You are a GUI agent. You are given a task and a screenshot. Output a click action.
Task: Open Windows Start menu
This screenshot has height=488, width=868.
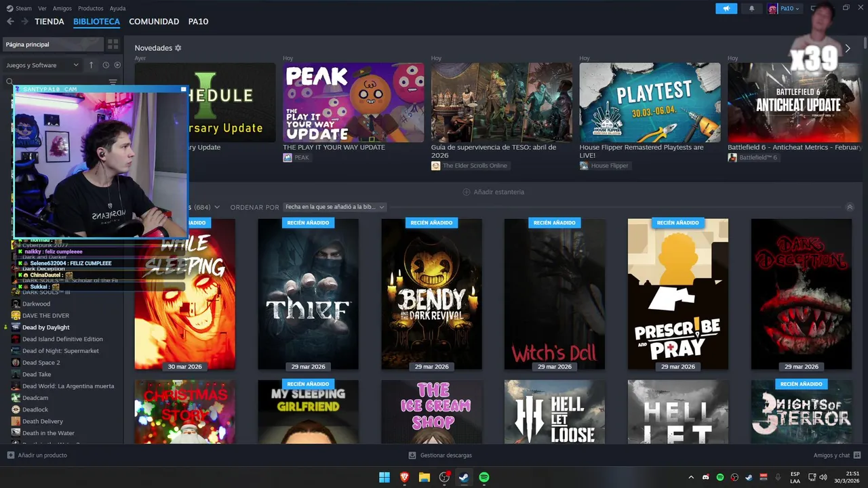(x=384, y=477)
